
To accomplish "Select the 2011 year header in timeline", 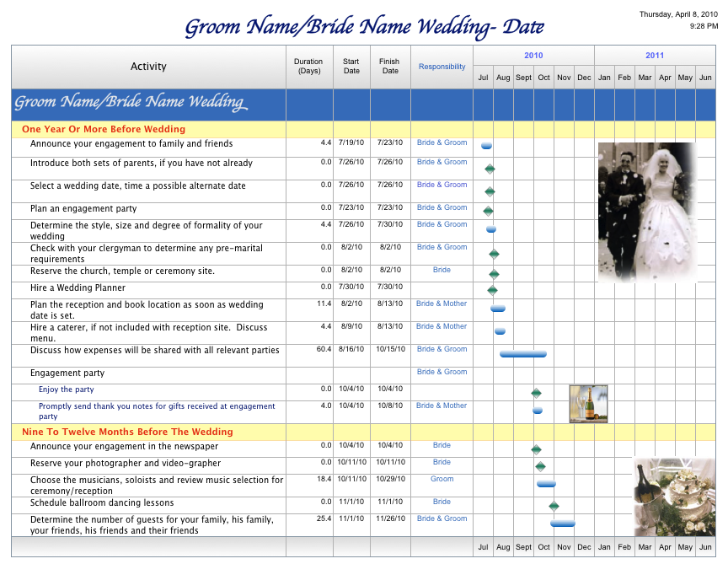I will [x=655, y=56].
